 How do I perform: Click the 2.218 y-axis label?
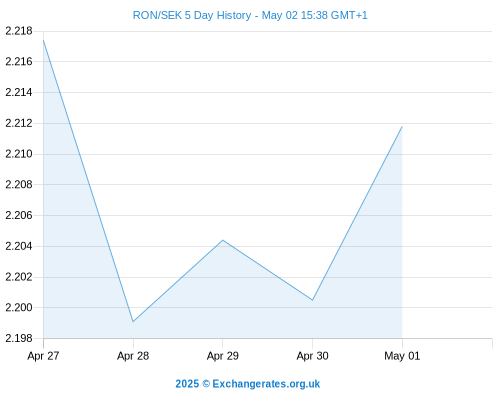(19, 31)
